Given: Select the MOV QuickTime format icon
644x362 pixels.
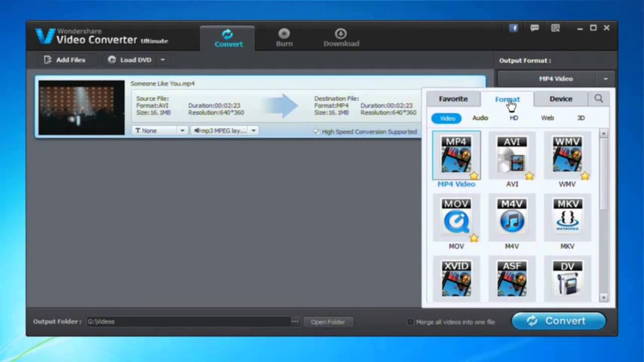Looking at the screenshot, I should (x=456, y=217).
